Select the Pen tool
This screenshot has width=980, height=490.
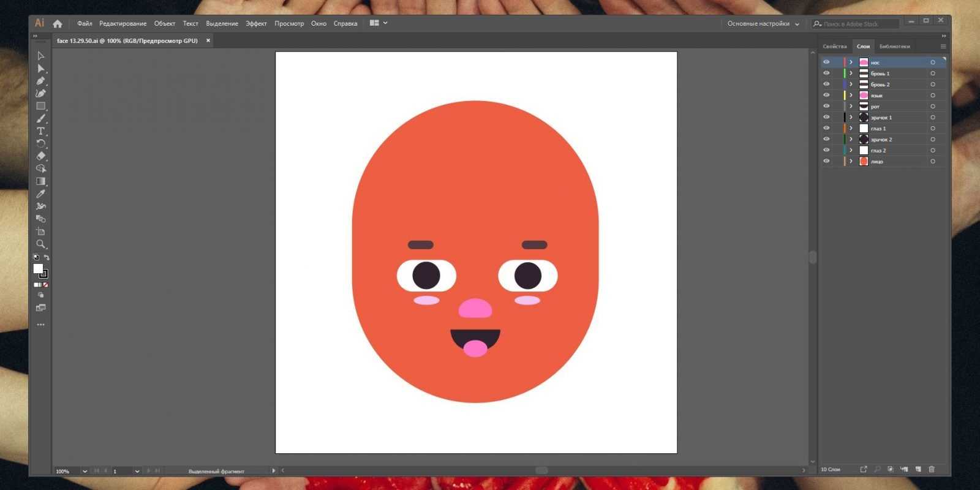[x=41, y=81]
